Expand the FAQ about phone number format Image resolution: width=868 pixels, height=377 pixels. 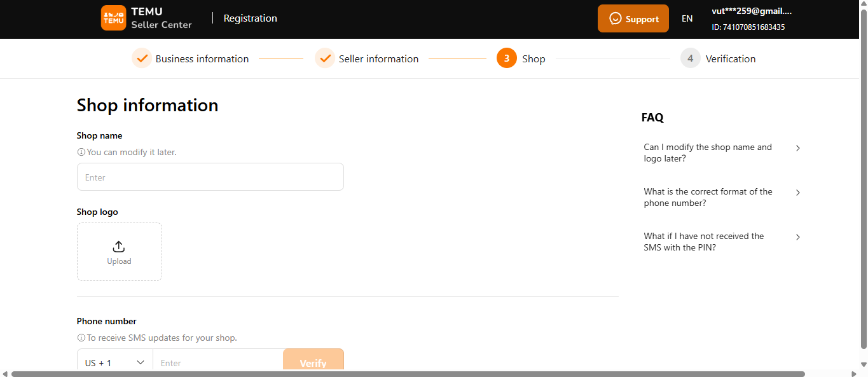point(722,197)
